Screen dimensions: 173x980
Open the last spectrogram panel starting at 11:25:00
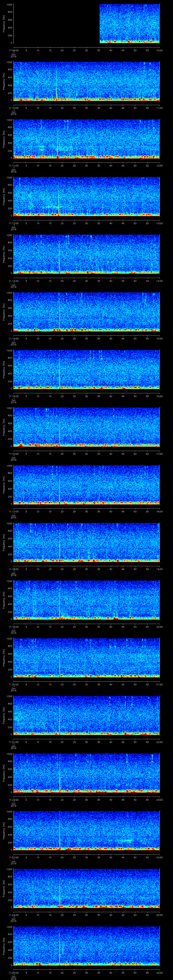pos(86,945)
